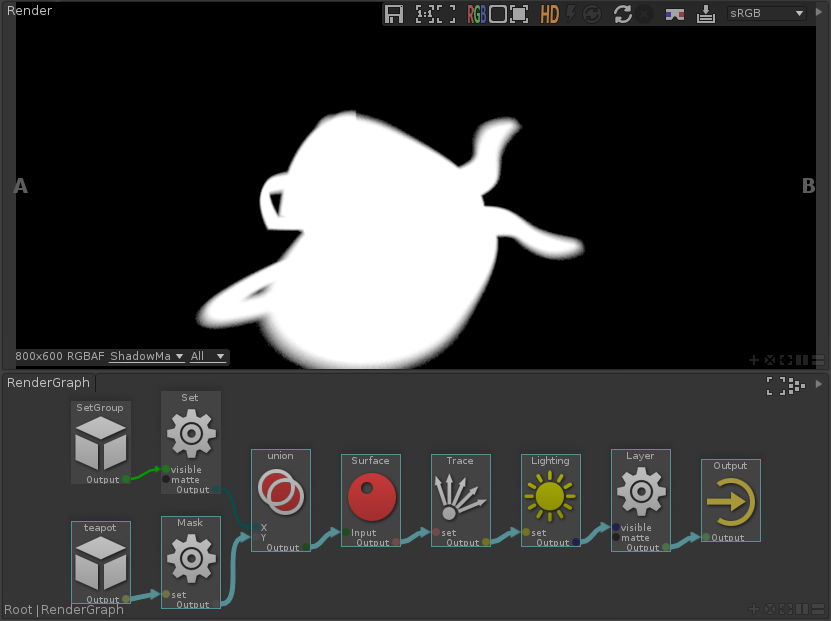This screenshot has width=831, height=621.
Task: Toggle the RGB channel display
Action: click(x=477, y=14)
